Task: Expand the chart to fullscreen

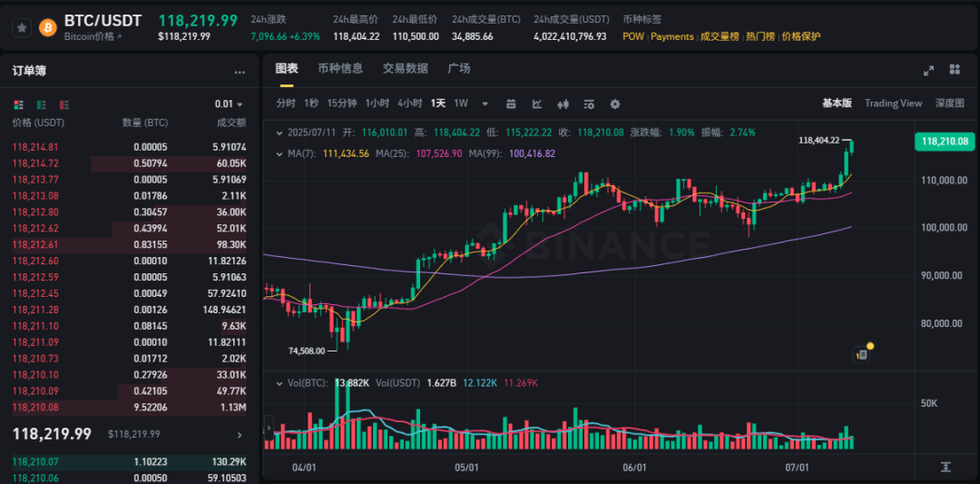Action: (929, 71)
